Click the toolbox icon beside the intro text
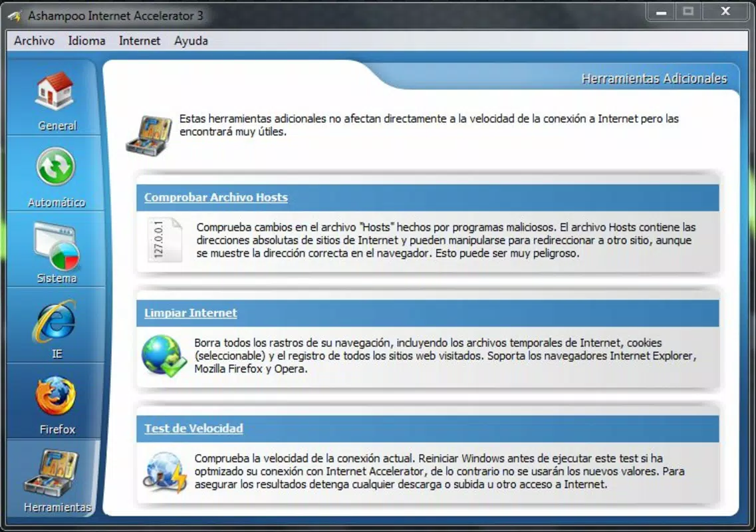Viewport: 756px width, 532px height. point(149,136)
